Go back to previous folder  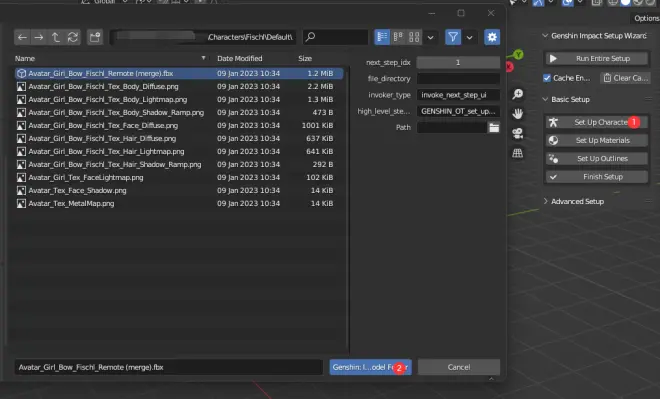[22, 37]
